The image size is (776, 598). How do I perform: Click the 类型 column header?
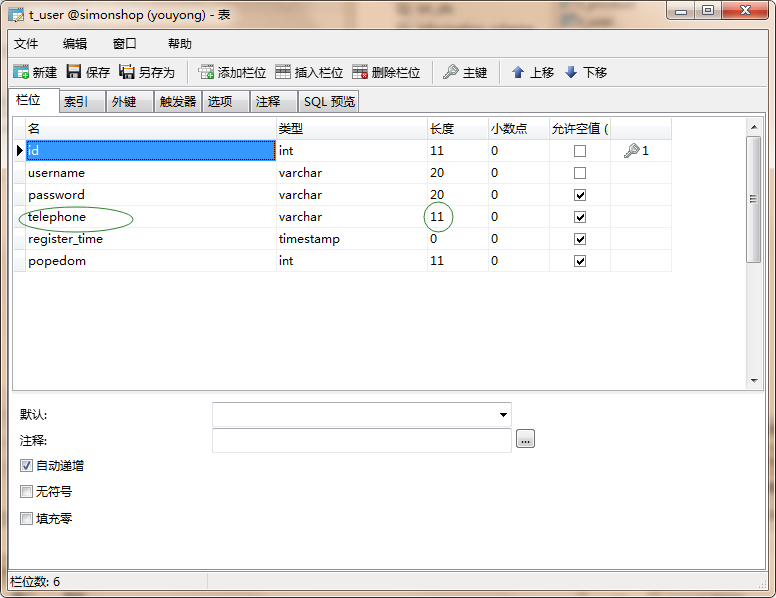coord(352,129)
